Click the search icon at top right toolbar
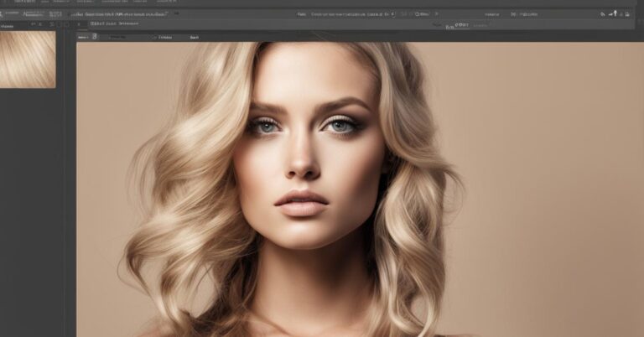Viewport: 644px width, 337px height. click(x=602, y=14)
